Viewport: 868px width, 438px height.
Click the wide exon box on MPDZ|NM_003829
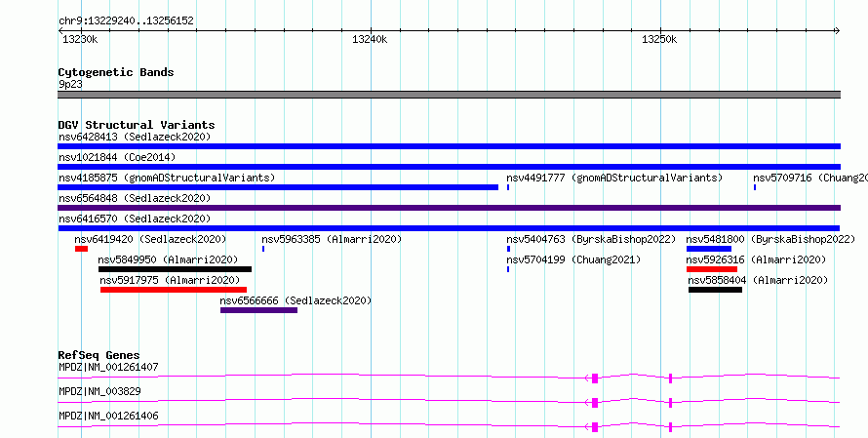pos(595,403)
